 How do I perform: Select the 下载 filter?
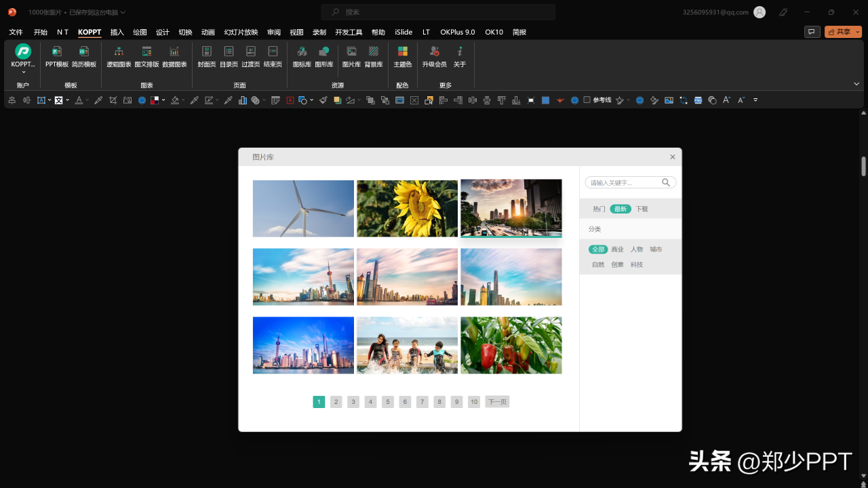(x=642, y=209)
